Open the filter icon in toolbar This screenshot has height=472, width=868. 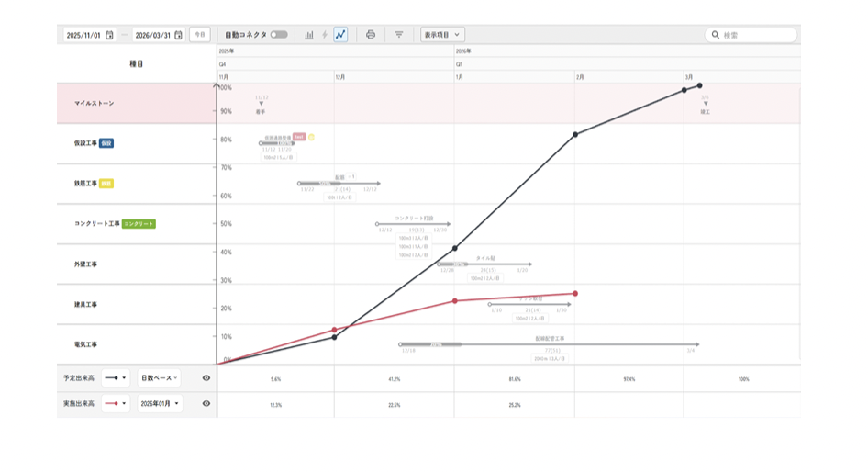point(399,35)
